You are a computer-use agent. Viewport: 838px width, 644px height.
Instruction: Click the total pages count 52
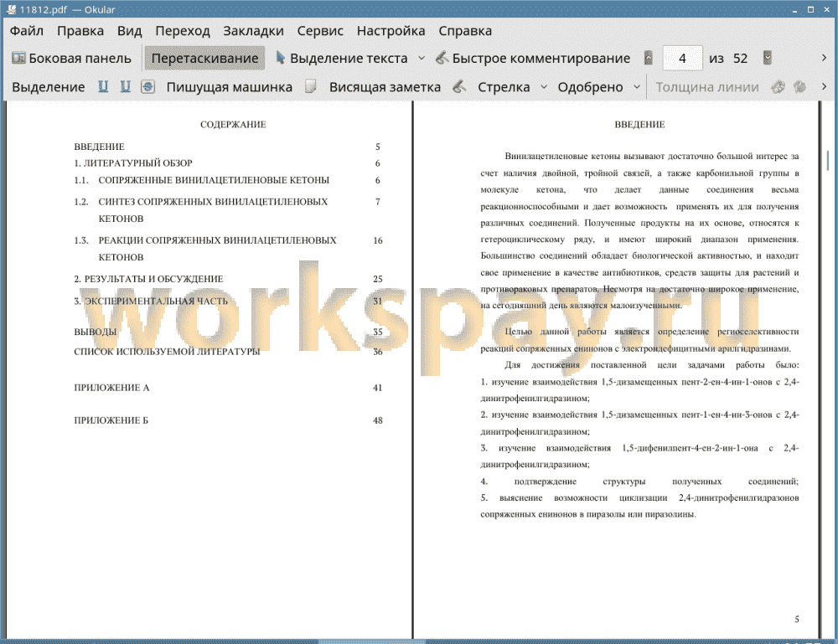point(740,59)
